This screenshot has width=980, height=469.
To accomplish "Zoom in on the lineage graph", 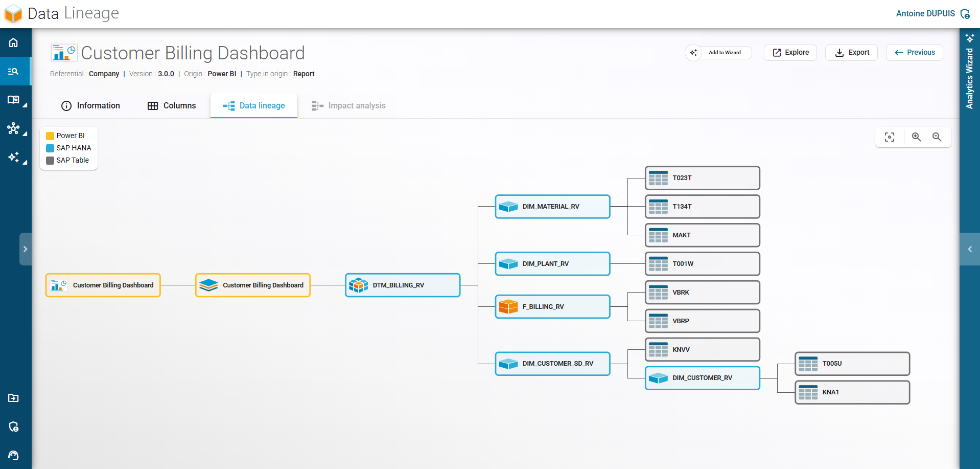I will click(917, 137).
